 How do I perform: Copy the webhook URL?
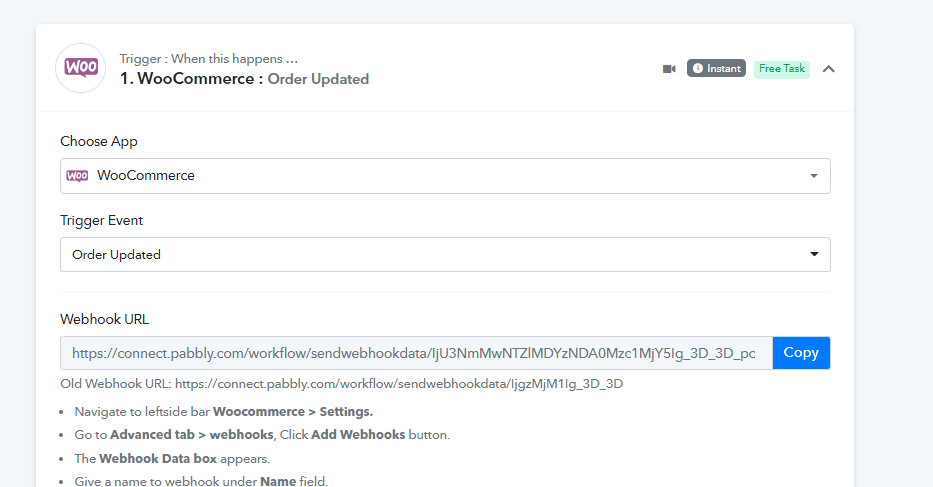tap(801, 353)
